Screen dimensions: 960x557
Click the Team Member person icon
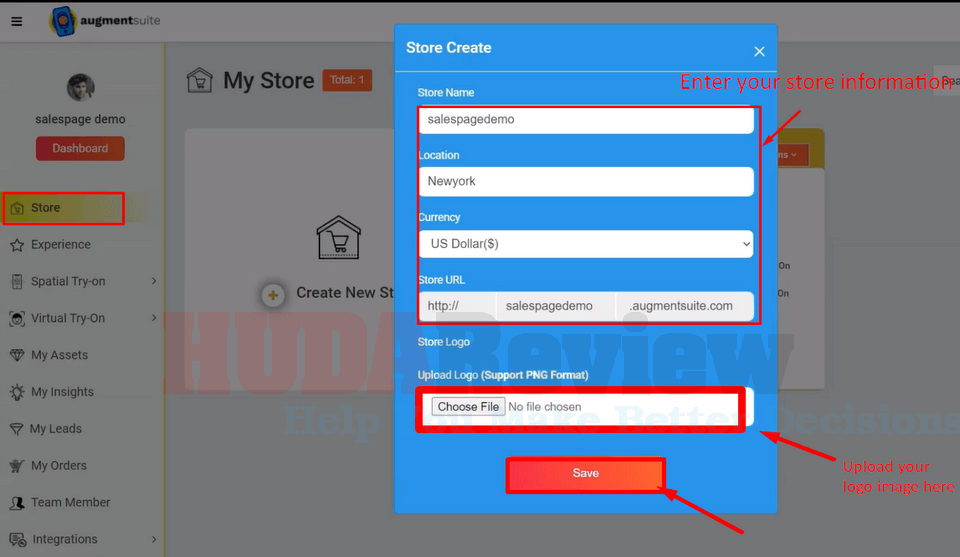tap(17, 503)
